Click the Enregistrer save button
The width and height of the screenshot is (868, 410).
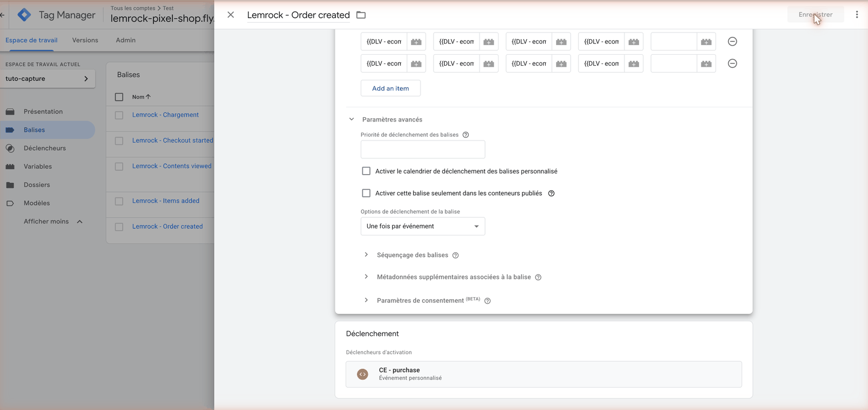click(x=815, y=15)
